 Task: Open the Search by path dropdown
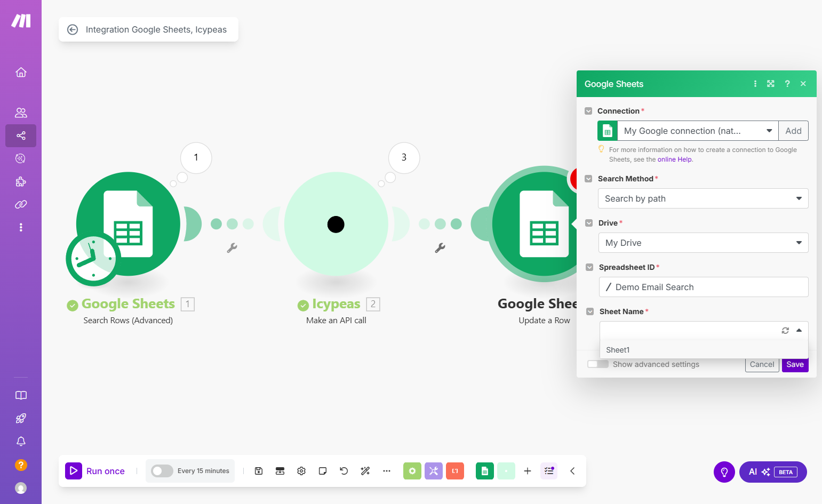point(703,198)
